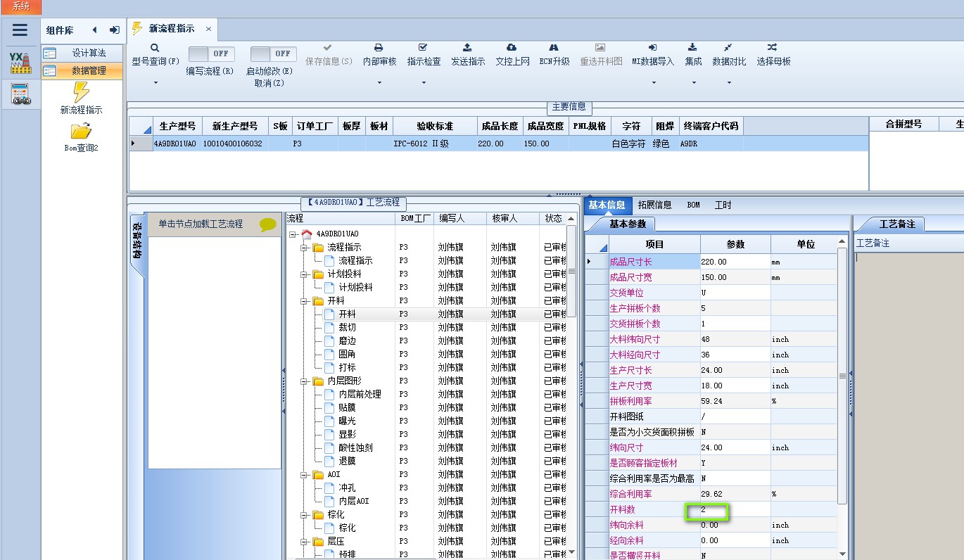Select the 数据管理 category
964x560 pixels.
click(82, 70)
